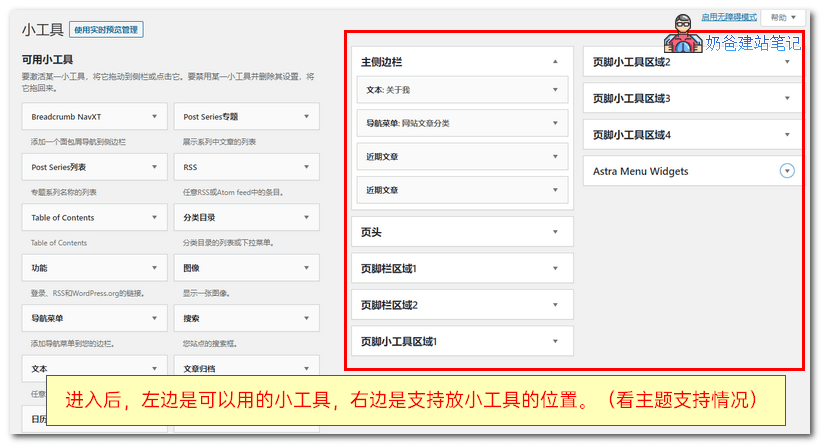Expand the 页脚栏区域1 widget area

pos(462,269)
